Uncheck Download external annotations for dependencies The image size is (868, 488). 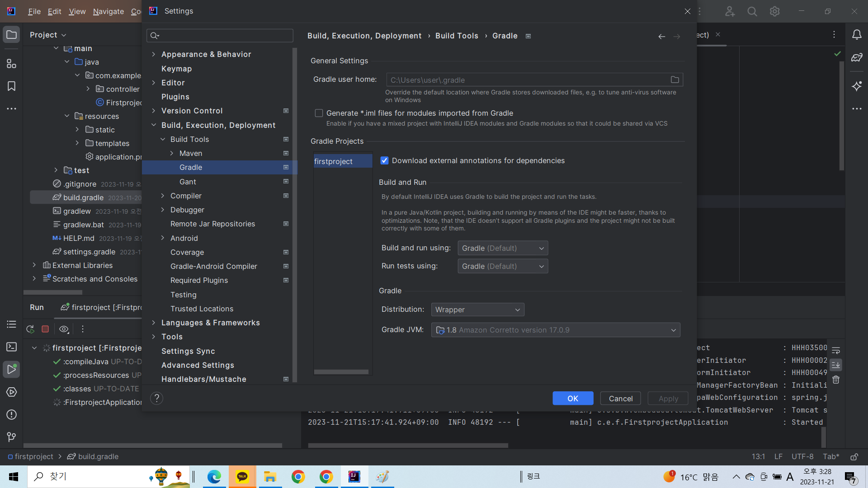click(384, 160)
